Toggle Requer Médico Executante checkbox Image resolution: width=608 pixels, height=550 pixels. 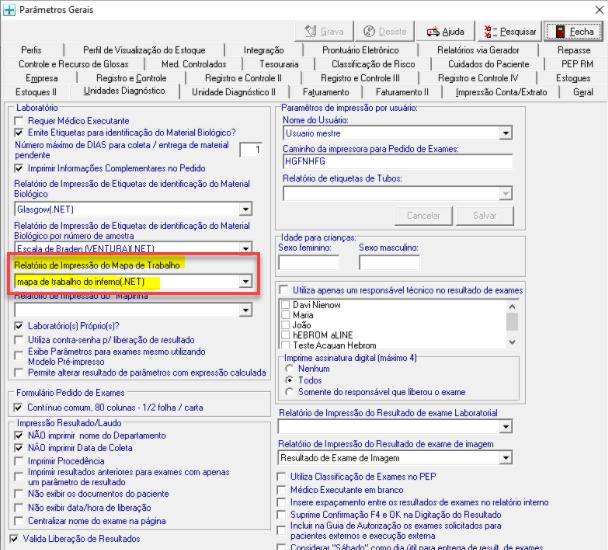coord(18,121)
